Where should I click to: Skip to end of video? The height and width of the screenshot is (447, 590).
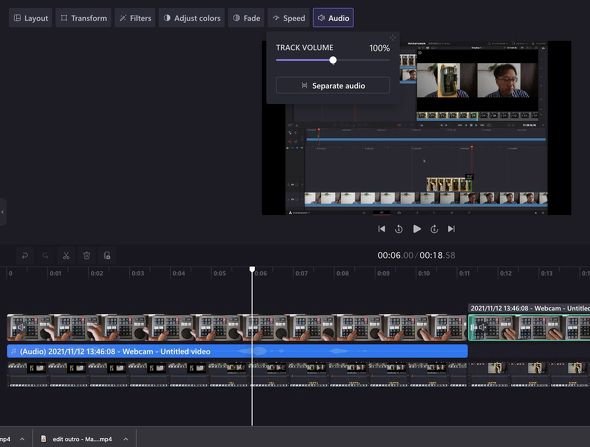(452, 229)
